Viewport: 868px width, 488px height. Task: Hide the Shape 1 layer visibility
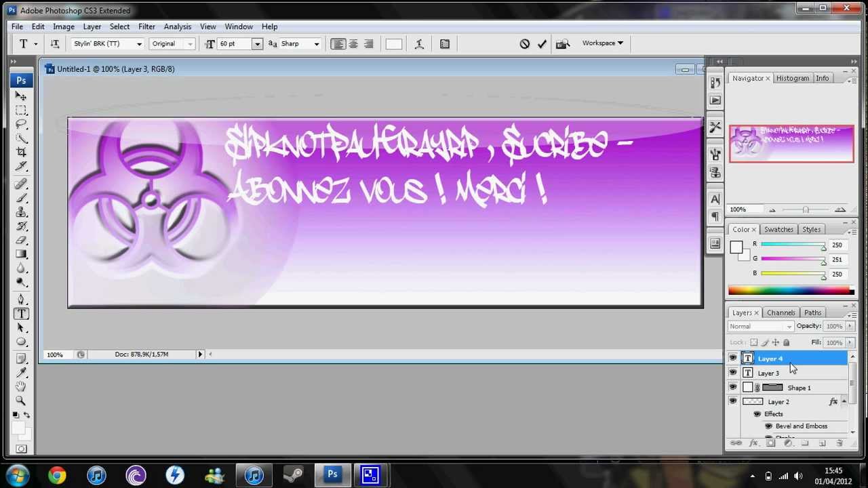pyautogui.click(x=732, y=388)
